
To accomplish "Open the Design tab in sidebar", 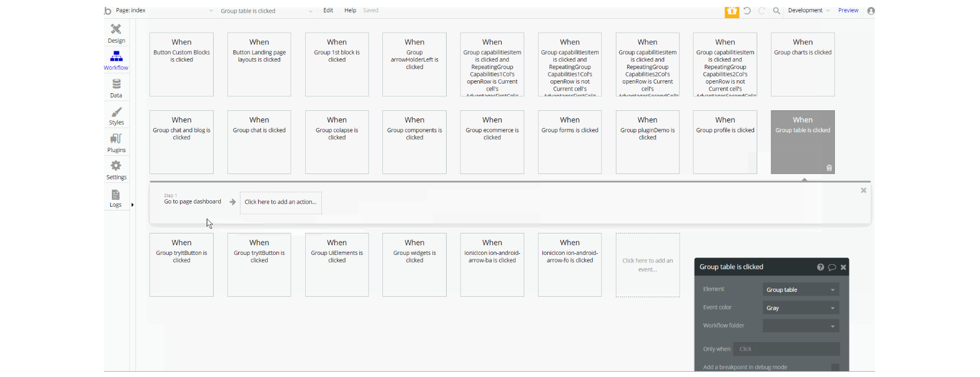I will coord(116,33).
